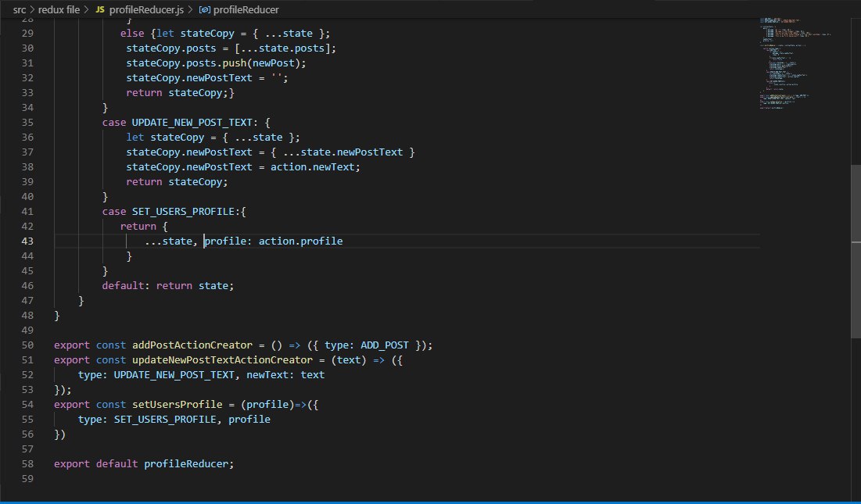
Task: Select line number 29 in the gutter
Action: click(27, 34)
